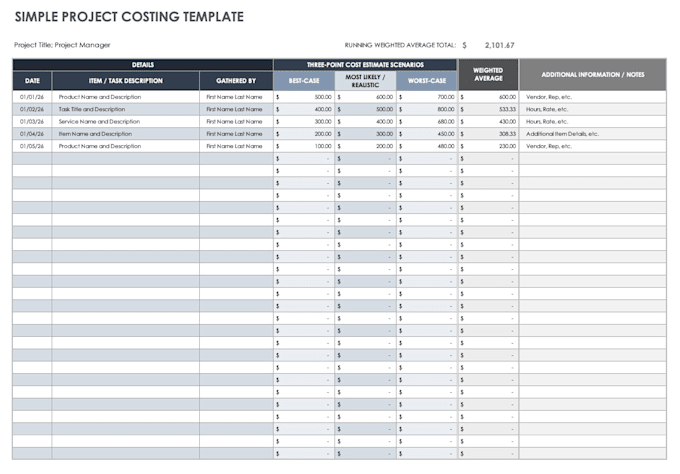Screen dimensions: 680x474
Task: Select the DATE column header
Action: [32, 81]
